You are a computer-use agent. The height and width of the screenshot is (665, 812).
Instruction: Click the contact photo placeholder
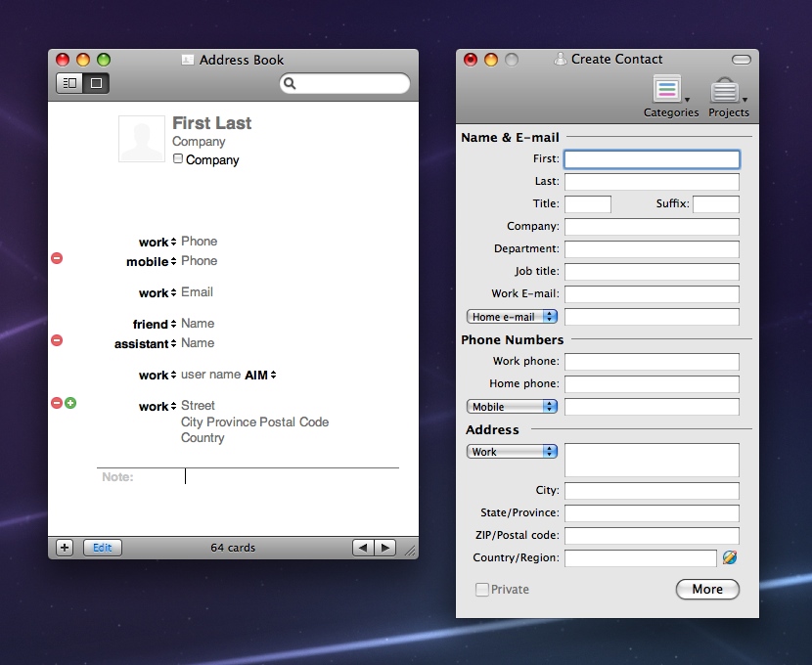(x=142, y=139)
